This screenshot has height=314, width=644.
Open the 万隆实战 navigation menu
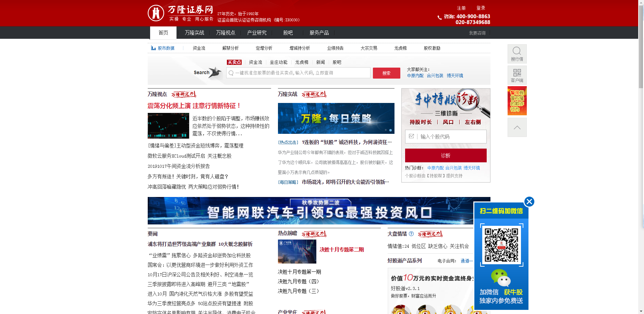click(194, 33)
